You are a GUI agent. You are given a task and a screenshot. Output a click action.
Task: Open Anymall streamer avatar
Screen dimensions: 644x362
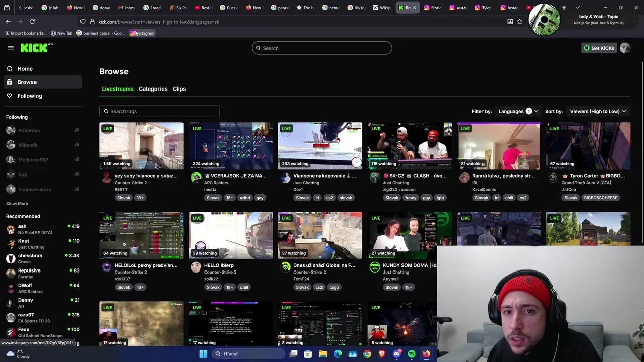[x=375, y=267]
